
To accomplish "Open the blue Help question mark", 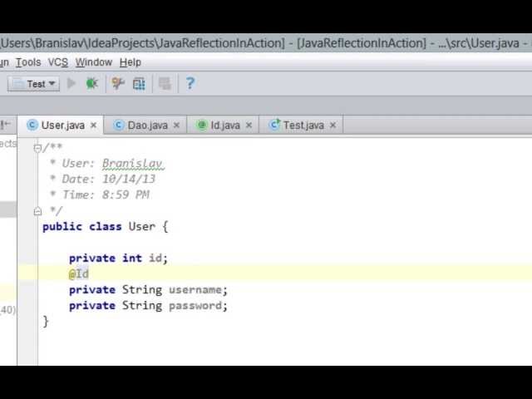I will [x=190, y=83].
